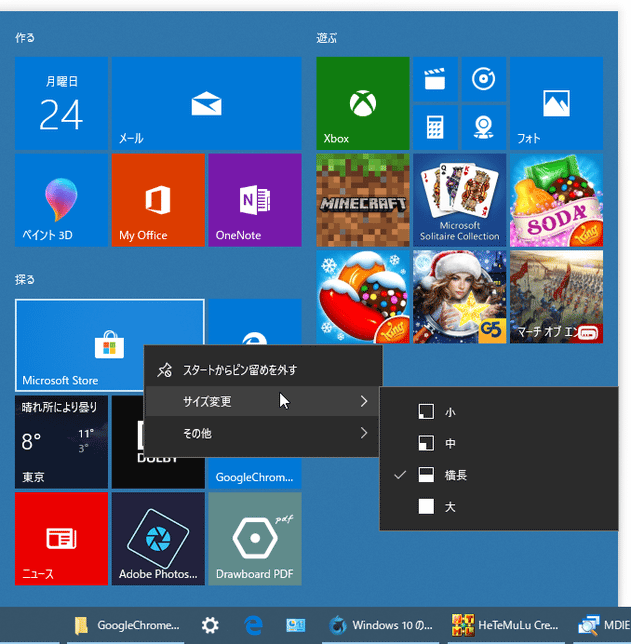This screenshot has width=631, height=644.
Task: Open Settings gear in the taskbar
Action: click(x=210, y=625)
